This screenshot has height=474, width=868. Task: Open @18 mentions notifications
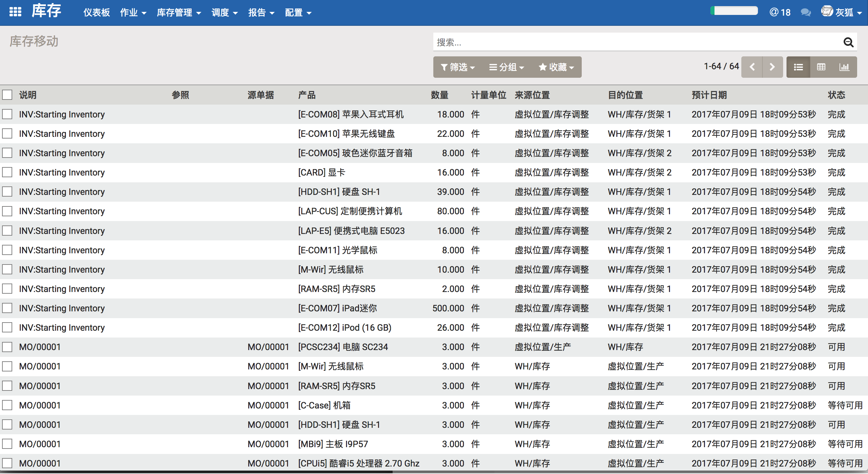point(780,13)
